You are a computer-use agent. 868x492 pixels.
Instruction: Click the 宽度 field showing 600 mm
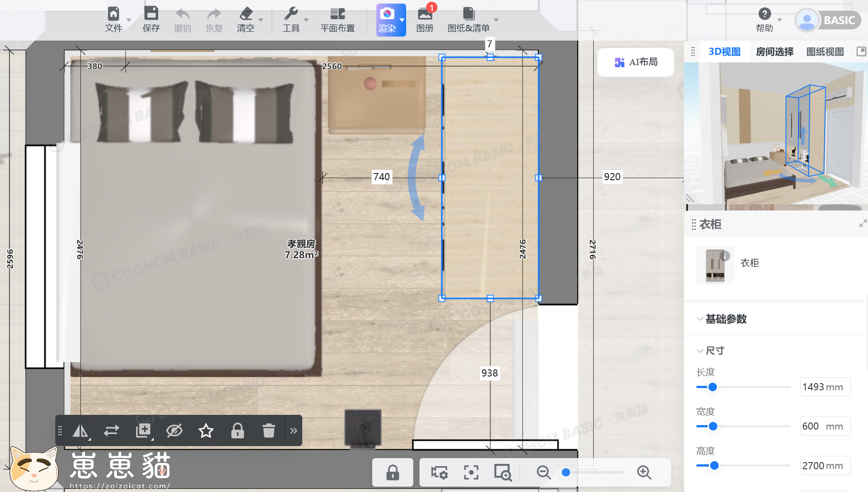click(825, 426)
